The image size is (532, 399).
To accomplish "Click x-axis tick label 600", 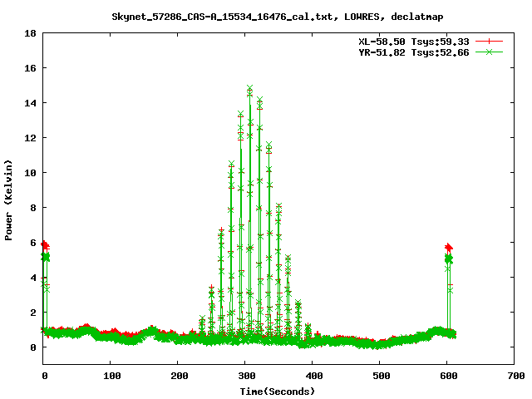I will click(449, 376).
